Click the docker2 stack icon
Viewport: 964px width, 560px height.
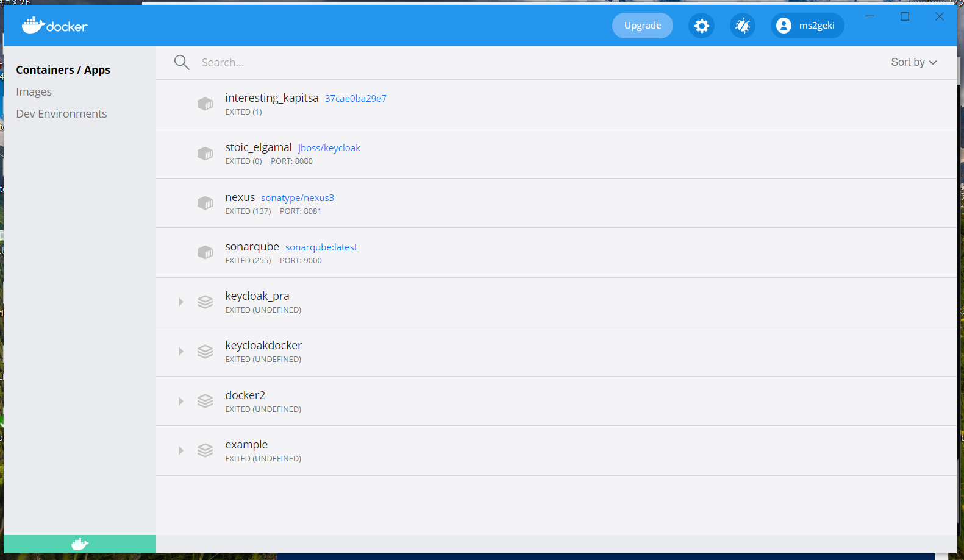[205, 401]
